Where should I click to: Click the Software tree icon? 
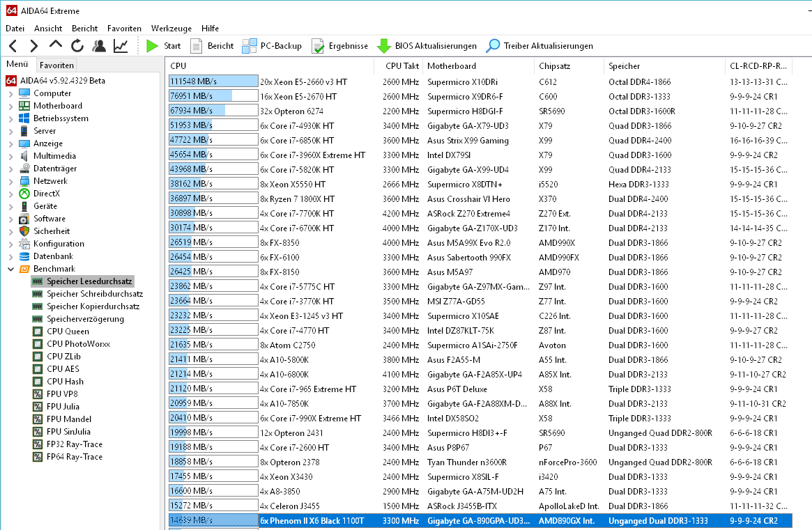[x=24, y=219]
